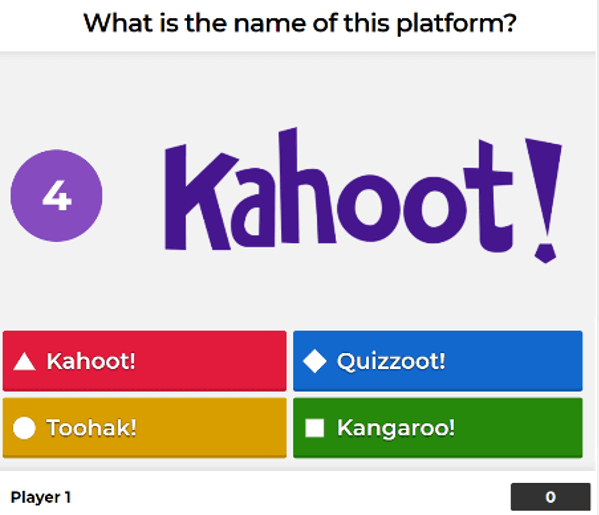Click the number 4 in timer
The height and width of the screenshot is (515, 599).
tap(57, 196)
